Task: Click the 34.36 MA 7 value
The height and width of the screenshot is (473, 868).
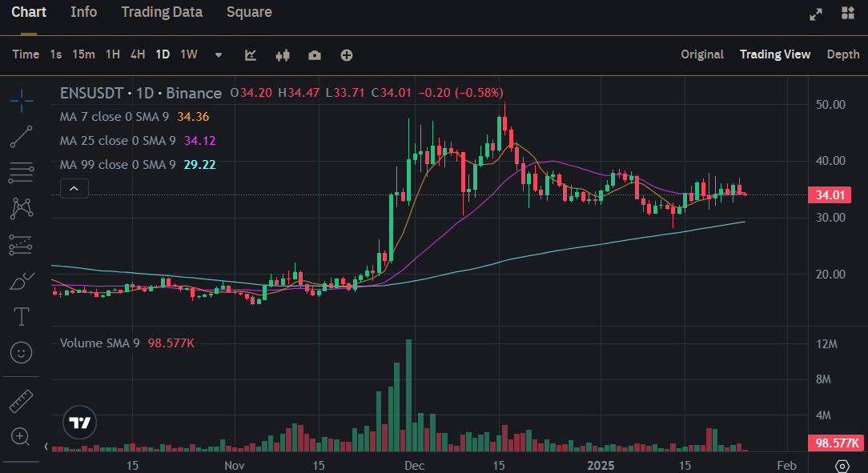Action: 193,117
